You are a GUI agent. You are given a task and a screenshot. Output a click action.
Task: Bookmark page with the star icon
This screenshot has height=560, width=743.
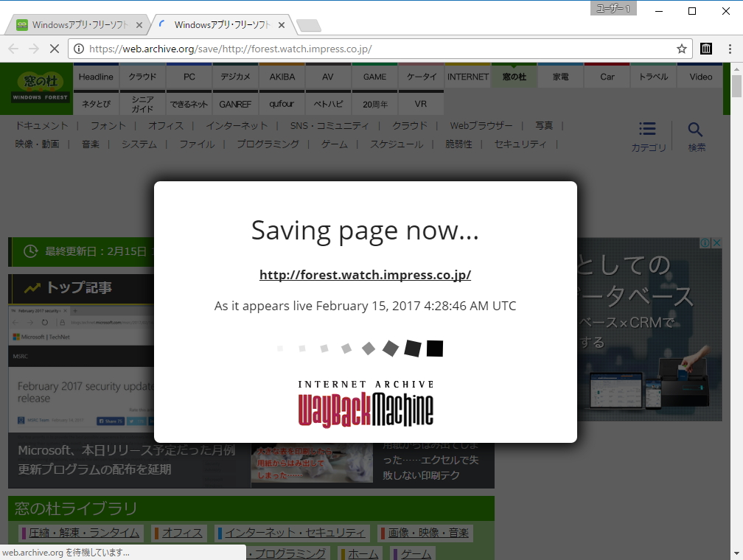[681, 49]
